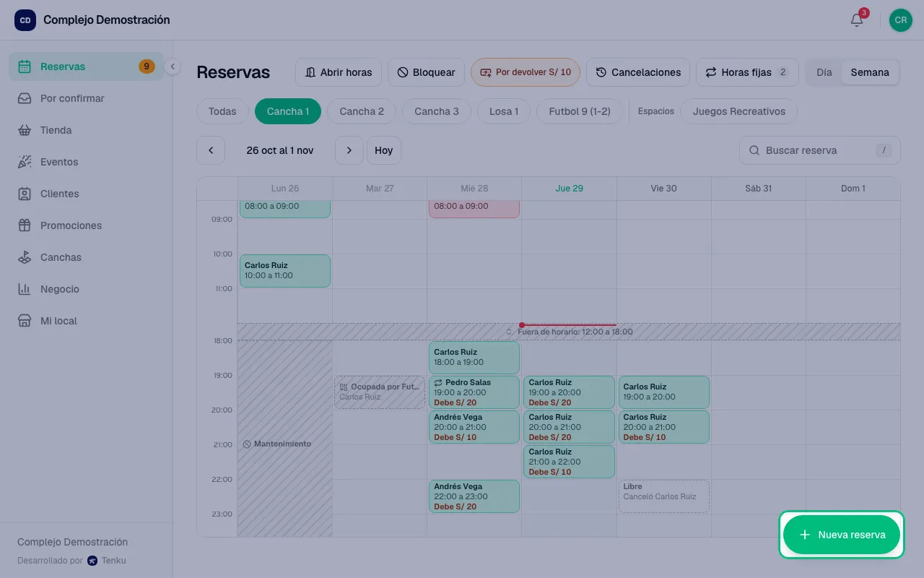This screenshot has width=924, height=578.
Task: Click the Bloquear button
Action: pyautogui.click(x=427, y=72)
